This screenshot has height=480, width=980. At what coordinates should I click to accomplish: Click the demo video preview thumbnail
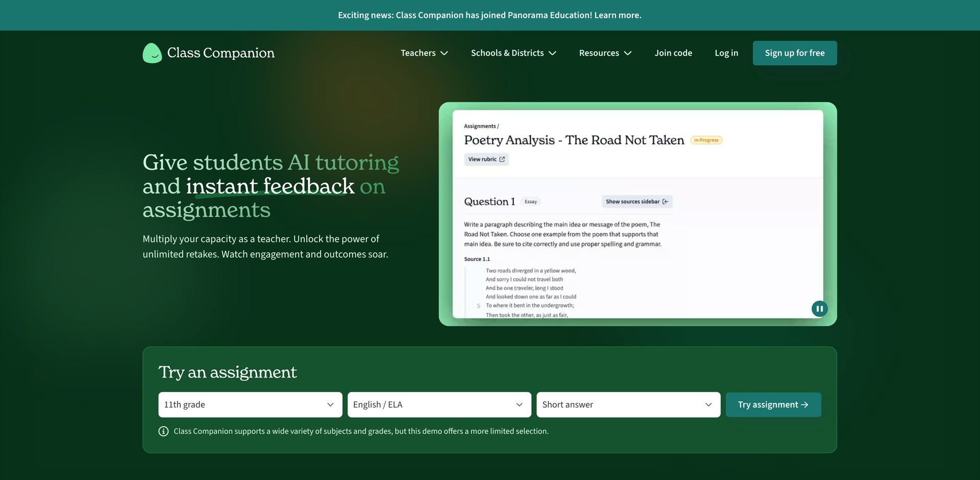tap(638, 214)
